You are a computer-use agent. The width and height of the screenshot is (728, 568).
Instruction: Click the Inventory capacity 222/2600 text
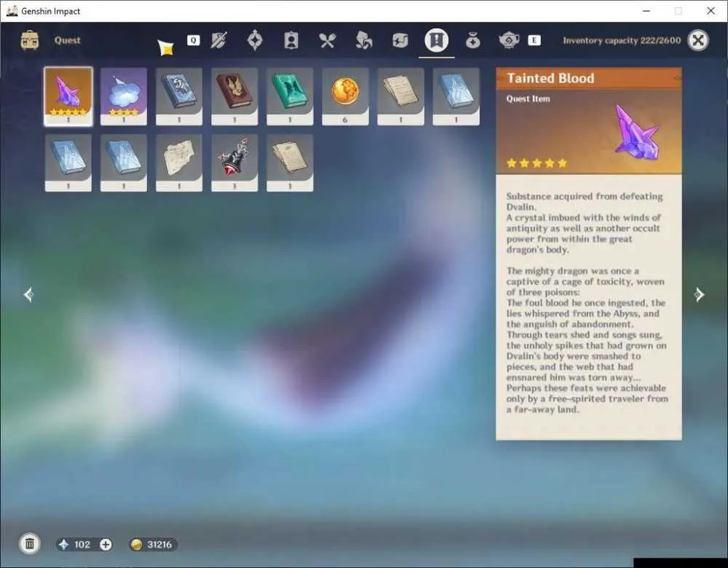pos(622,40)
